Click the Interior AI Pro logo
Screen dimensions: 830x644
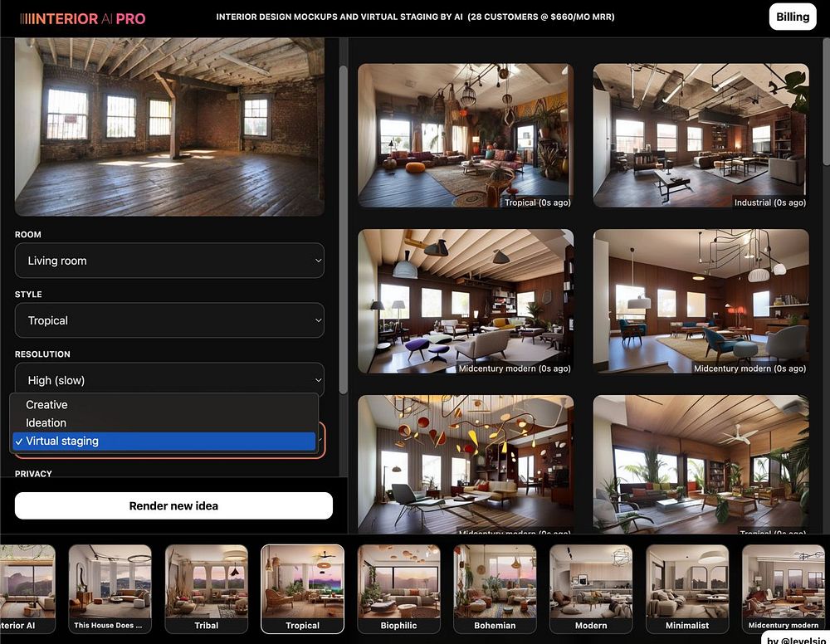tap(82, 18)
